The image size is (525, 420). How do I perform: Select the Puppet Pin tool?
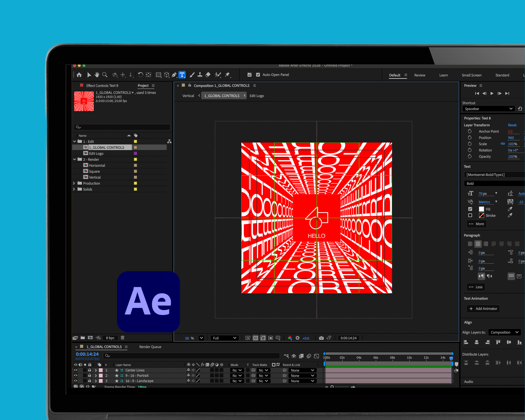[227, 75]
